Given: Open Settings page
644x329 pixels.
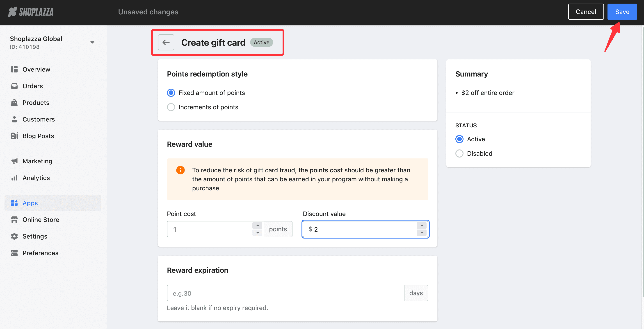Looking at the screenshot, I should [53, 236].
